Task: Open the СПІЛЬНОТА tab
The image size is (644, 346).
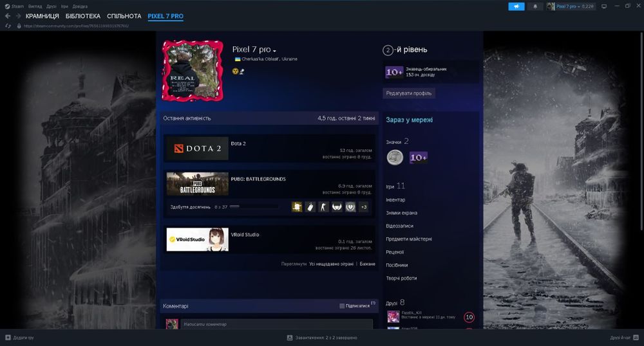Action: click(124, 16)
